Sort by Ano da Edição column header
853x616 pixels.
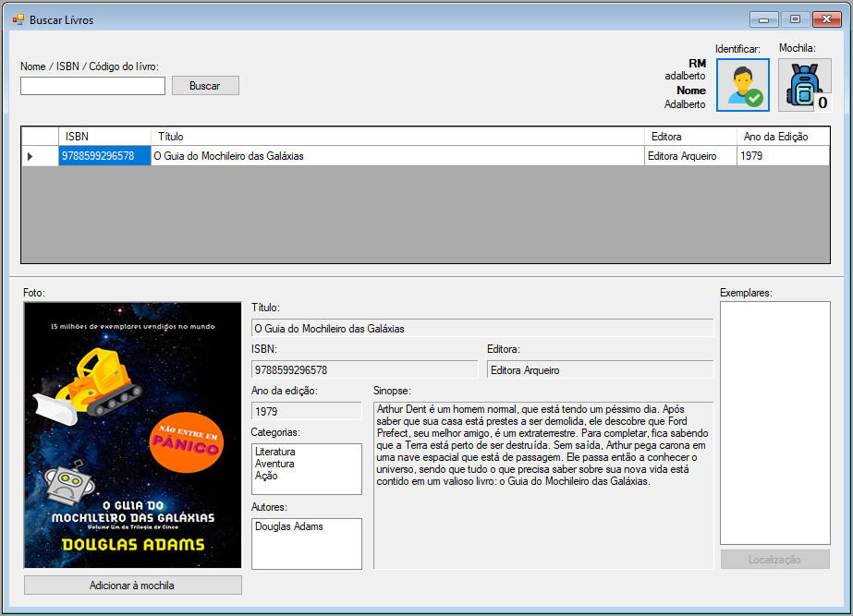point(784,137)
